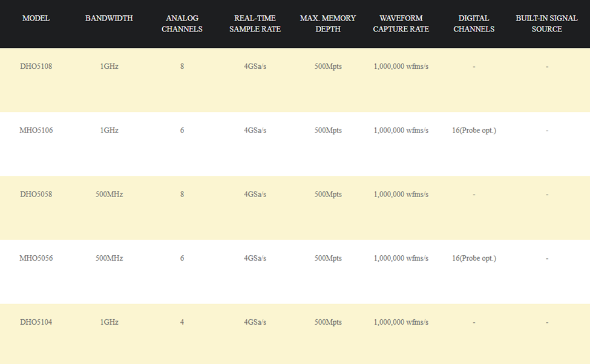Click the REAL-TIME SAMPLE RATE header
This screenshot has width=590, height=364.
coord(255,24)
